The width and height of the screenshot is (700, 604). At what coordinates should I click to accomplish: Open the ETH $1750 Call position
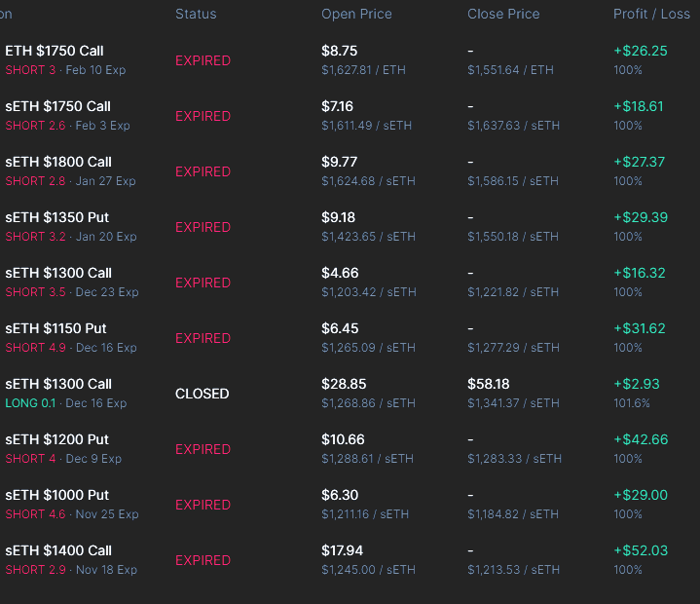(x=55, y=51)
